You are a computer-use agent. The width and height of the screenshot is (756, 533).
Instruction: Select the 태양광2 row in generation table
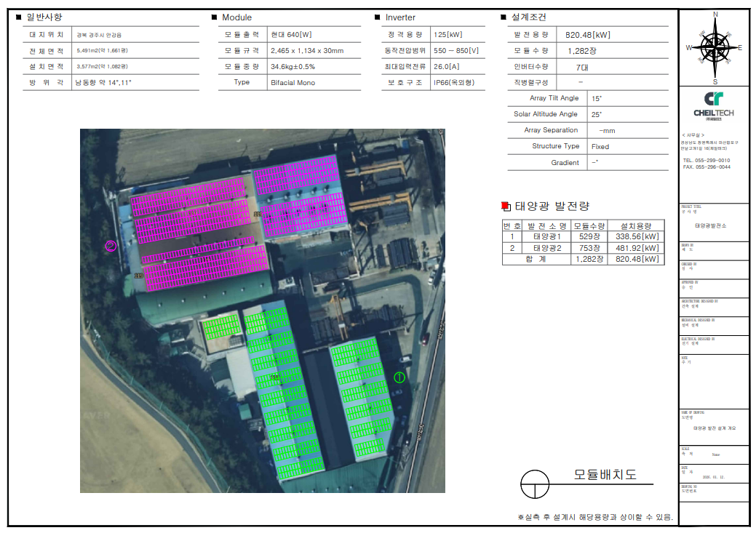tap(547, 247)
